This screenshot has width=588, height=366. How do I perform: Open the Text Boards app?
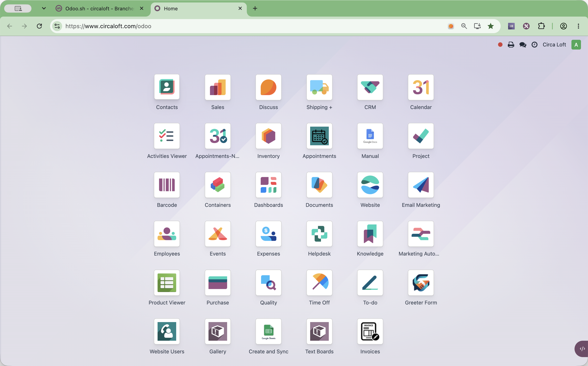point(319,331)
